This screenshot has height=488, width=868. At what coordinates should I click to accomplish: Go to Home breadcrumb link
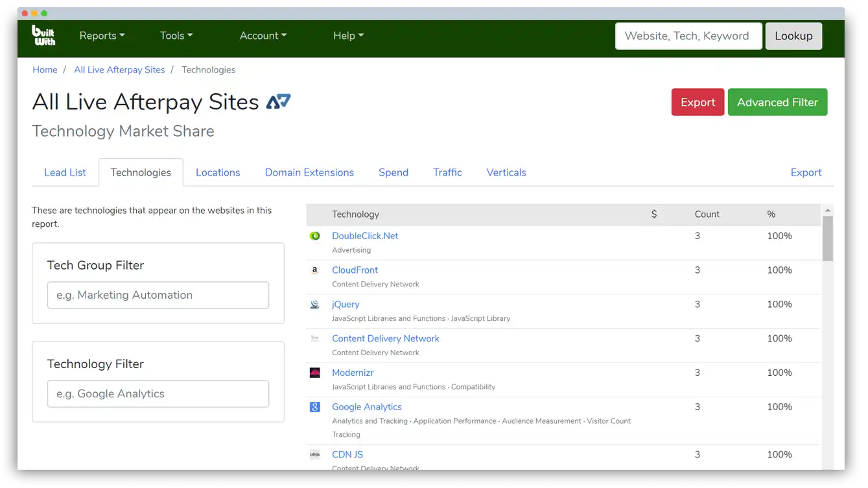[45, 70]
